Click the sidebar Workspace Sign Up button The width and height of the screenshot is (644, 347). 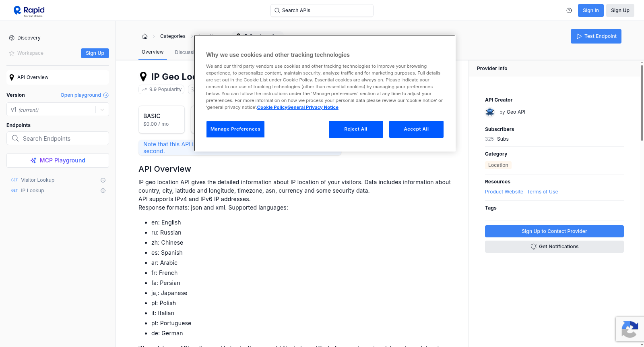(95, 53)
